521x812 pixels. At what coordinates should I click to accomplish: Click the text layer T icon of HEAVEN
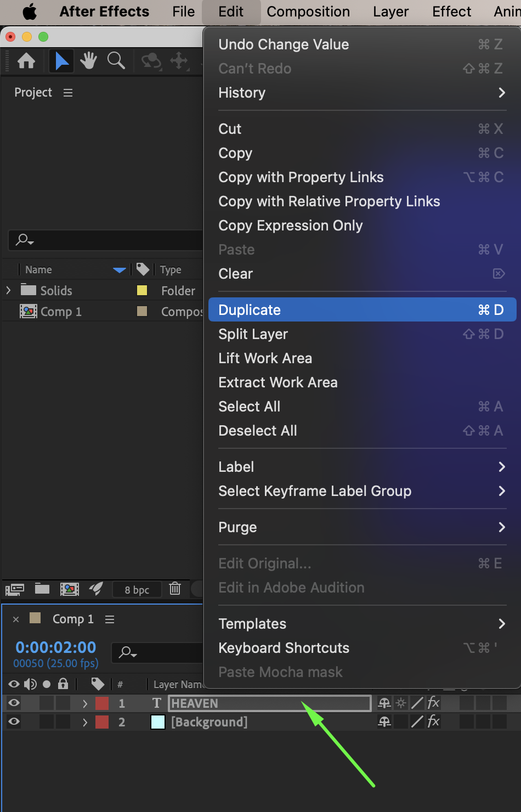(157, 703)
